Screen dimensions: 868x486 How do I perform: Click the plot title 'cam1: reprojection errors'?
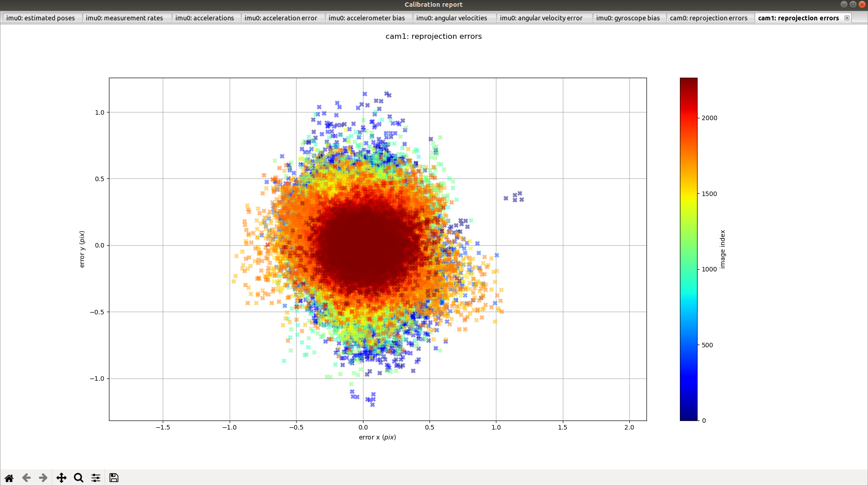pyautogui.click(x=434, y=36)
